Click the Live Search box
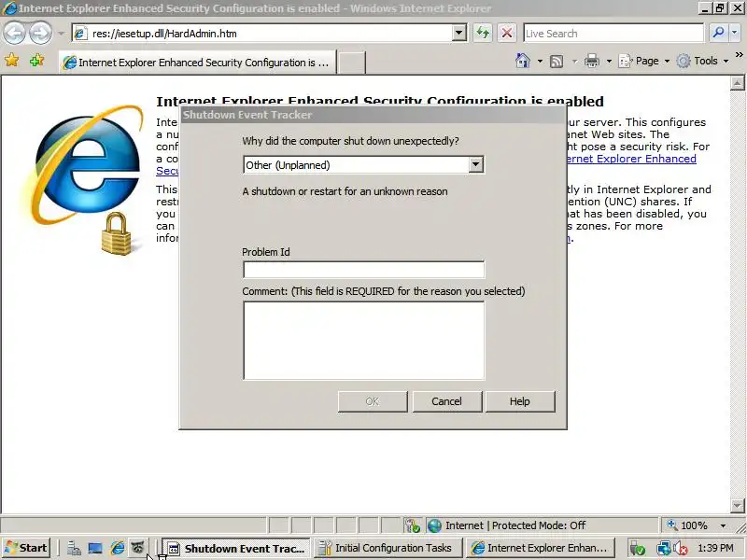Image resolution: width=747 pixels, height=560 pixels. tap(613, 34)
